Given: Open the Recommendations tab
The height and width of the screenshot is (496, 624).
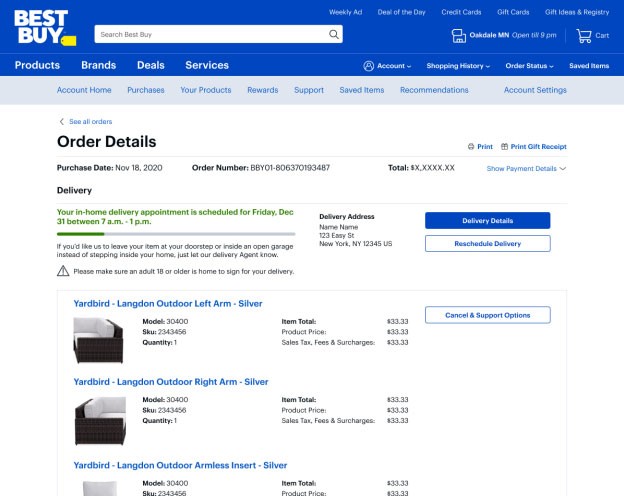Looking at the screenshot, I should click(x=434, y=90).
